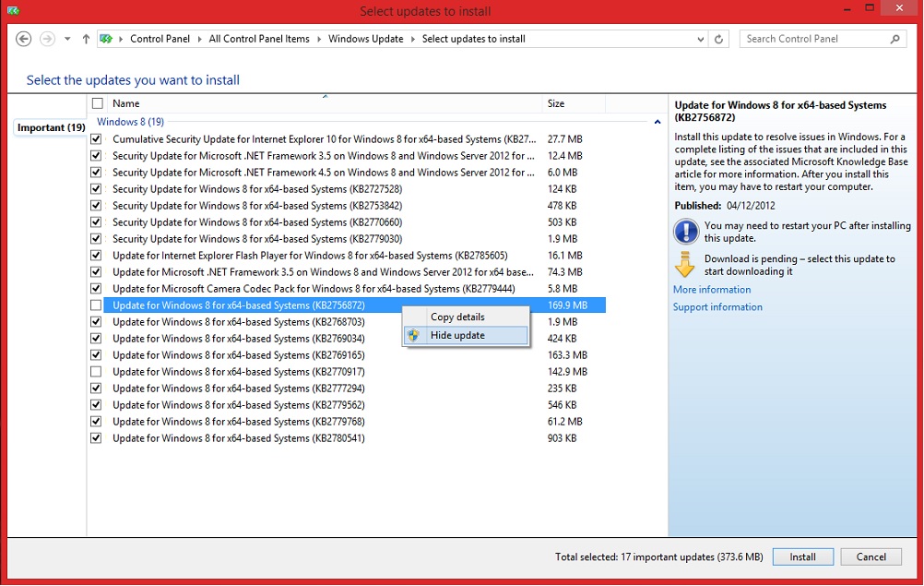Uncheck Cumulative Security Update for Internet Explorer 10

pos(96,139)
